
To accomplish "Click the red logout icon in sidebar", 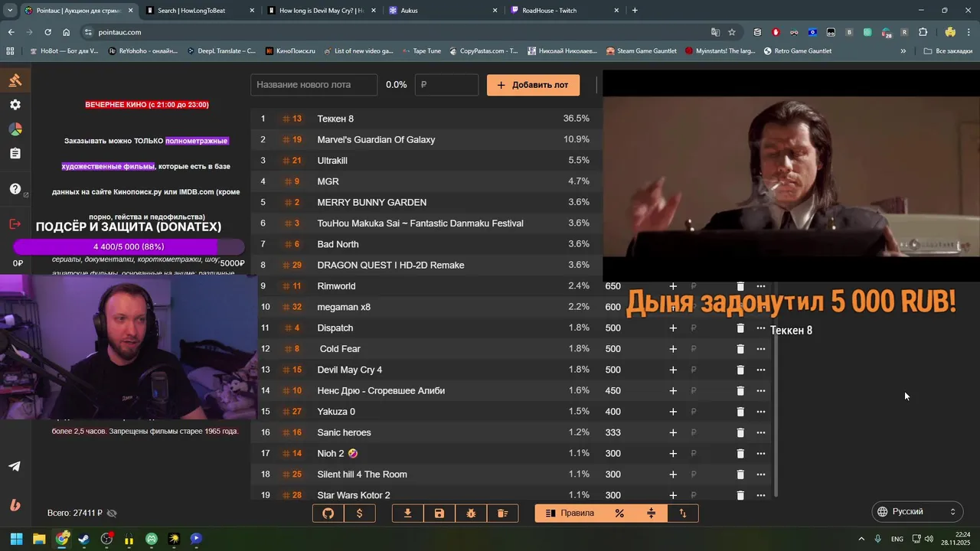I will (x=15, y=224).
